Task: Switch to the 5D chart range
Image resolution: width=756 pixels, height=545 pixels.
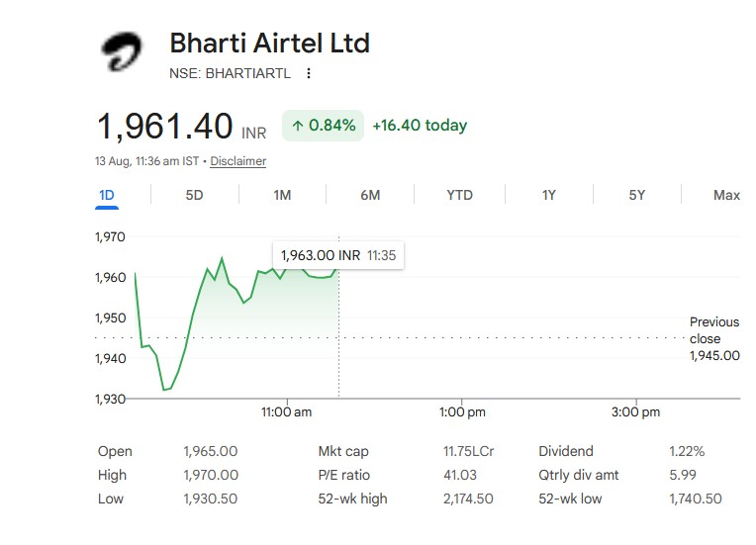Action: click(194, 195)
